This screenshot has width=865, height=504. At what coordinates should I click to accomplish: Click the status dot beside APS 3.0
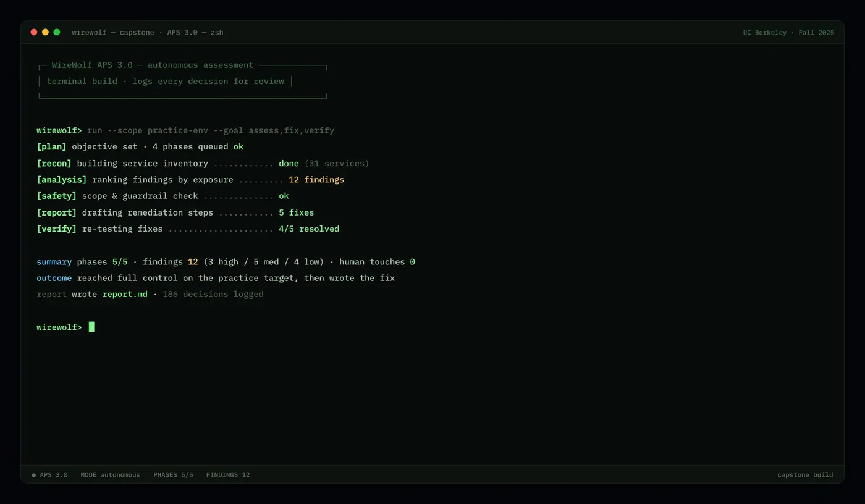coord(34,475)
